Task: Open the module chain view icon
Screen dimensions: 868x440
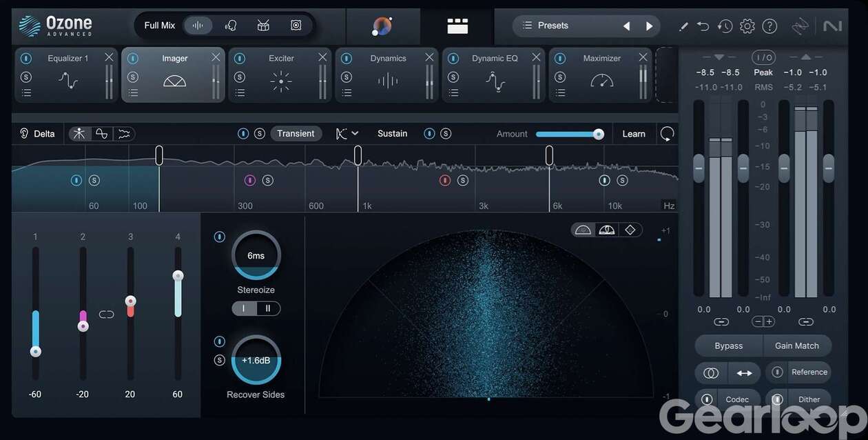Action: tap(457, 26)
